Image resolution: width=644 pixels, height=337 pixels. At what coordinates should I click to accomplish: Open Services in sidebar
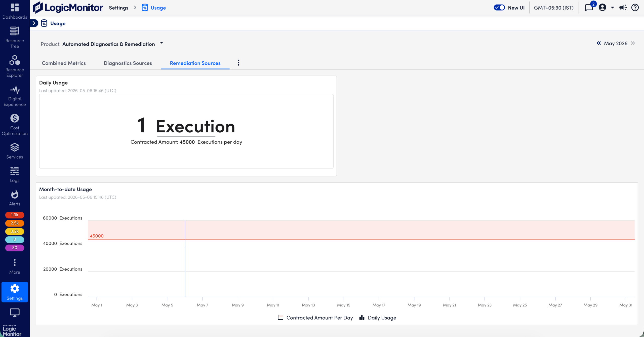click(15, 151)
